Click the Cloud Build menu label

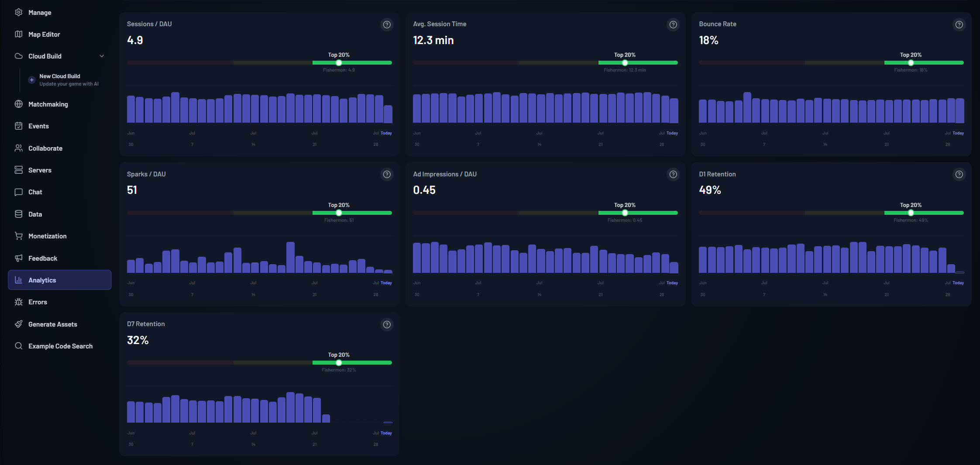45,56
